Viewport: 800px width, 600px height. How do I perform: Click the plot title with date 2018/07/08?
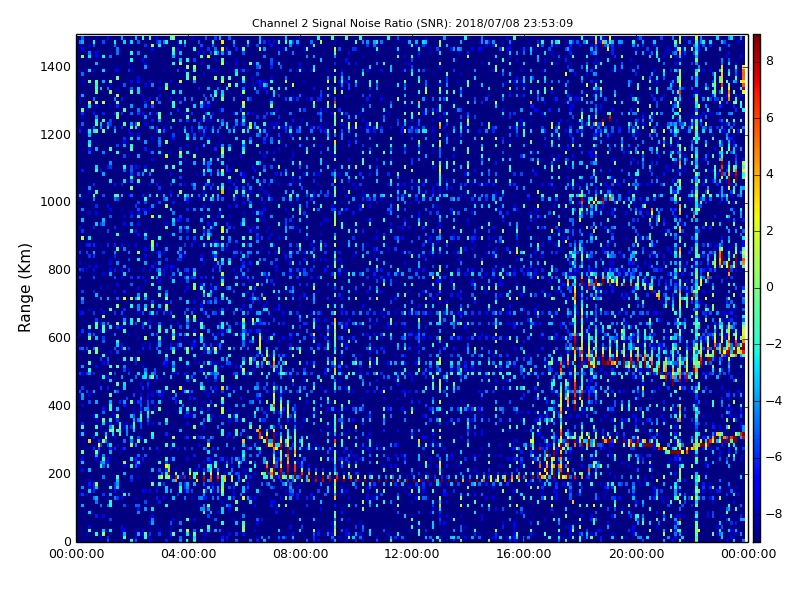412,23
